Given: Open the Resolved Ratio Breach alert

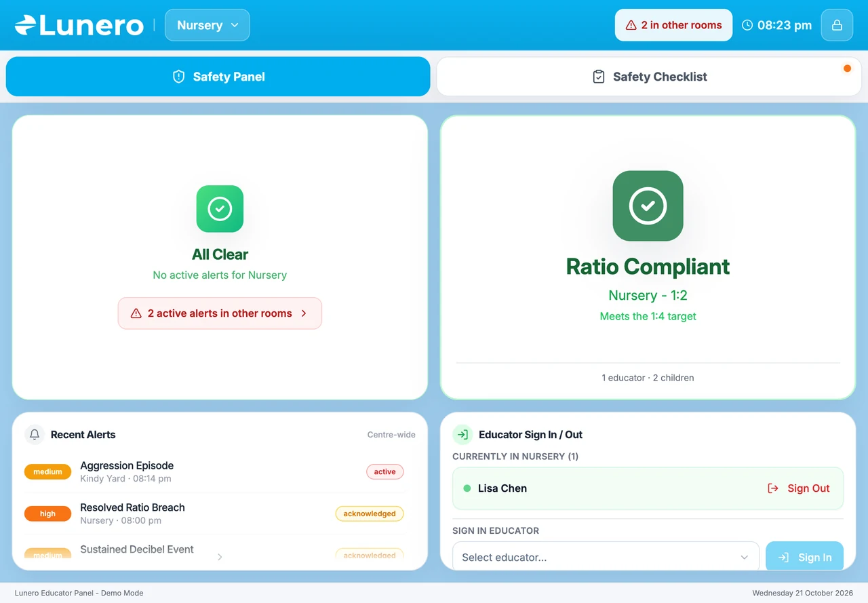Looking at the screenshot, I should pyautogui.click(x=214, y=513).
